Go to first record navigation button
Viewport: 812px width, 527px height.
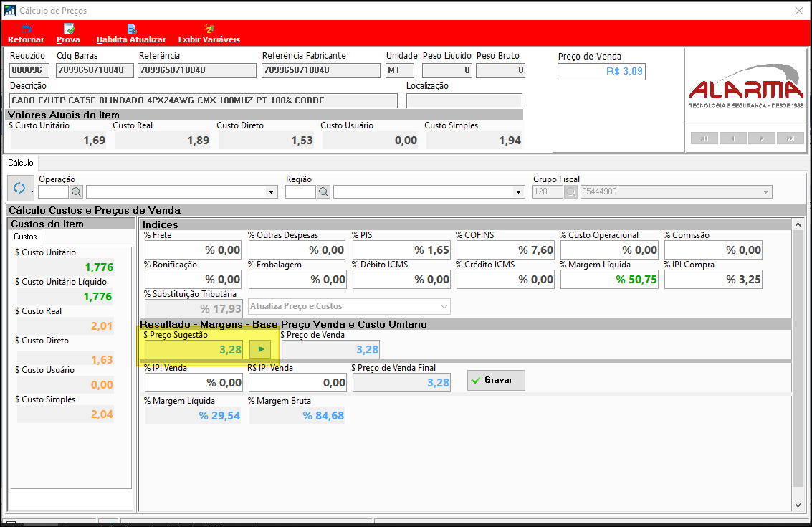[704, 138]
